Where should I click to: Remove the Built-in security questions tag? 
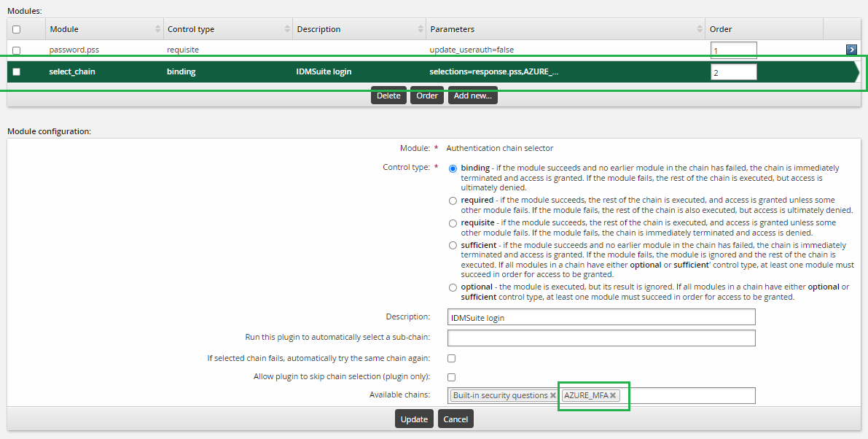pyautogui.click(x=553, y=395)
